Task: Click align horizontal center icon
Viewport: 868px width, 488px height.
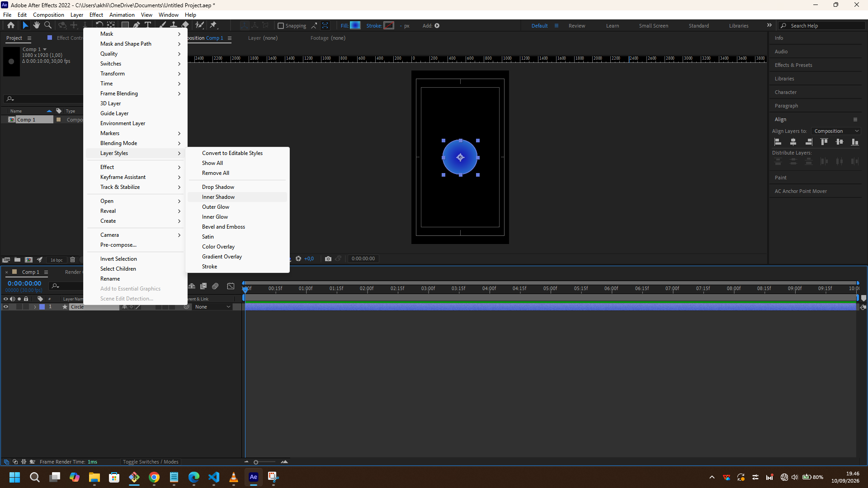Action: click(793, 142)
